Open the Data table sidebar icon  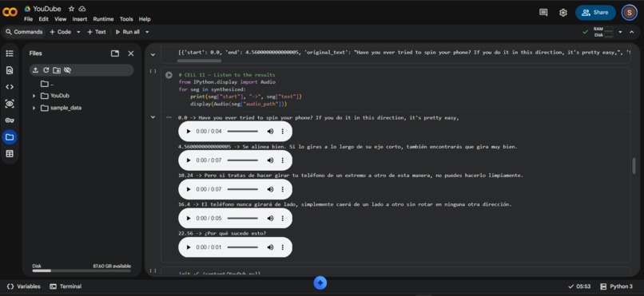10,154
